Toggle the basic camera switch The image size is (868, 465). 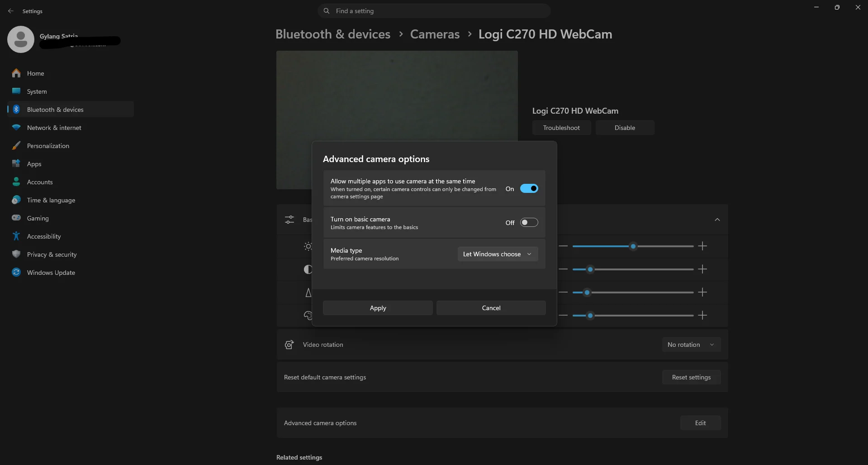529,222
